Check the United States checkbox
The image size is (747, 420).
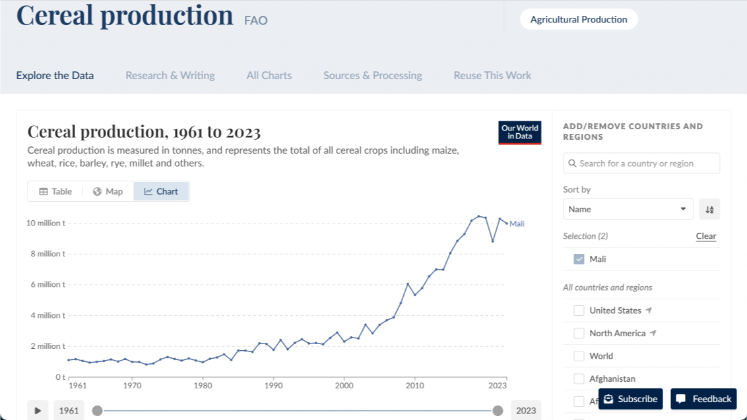point(579,310)
